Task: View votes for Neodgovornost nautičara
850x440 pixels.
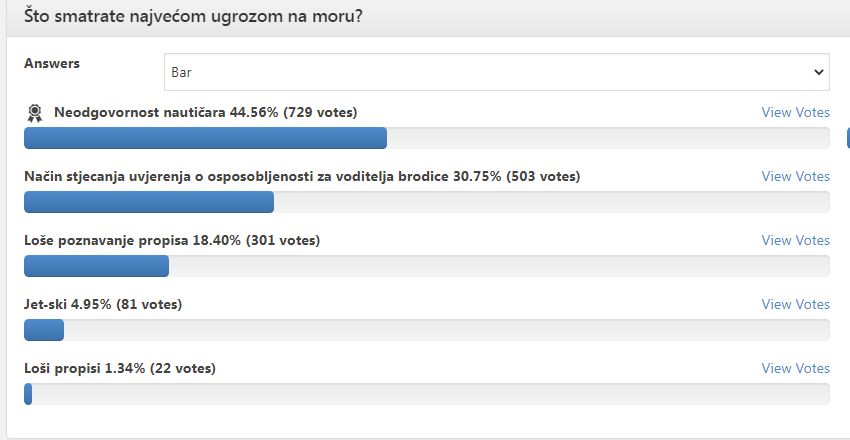Action: (795, 112)
